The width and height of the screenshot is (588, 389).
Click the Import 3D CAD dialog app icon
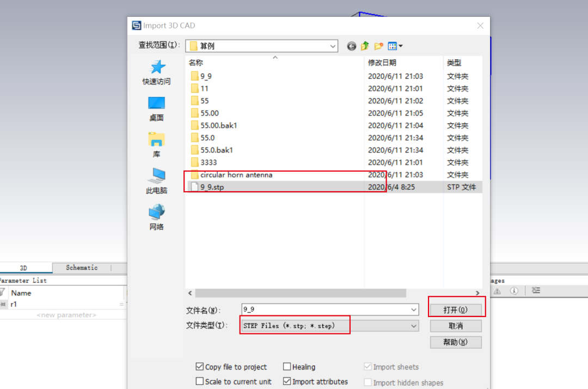pos(137,26)
